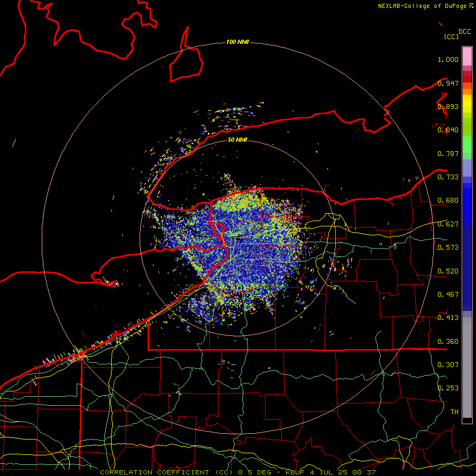Select the 0.573 scale value
The width and height of the screenshot is (476, 476).
[448, 248]
